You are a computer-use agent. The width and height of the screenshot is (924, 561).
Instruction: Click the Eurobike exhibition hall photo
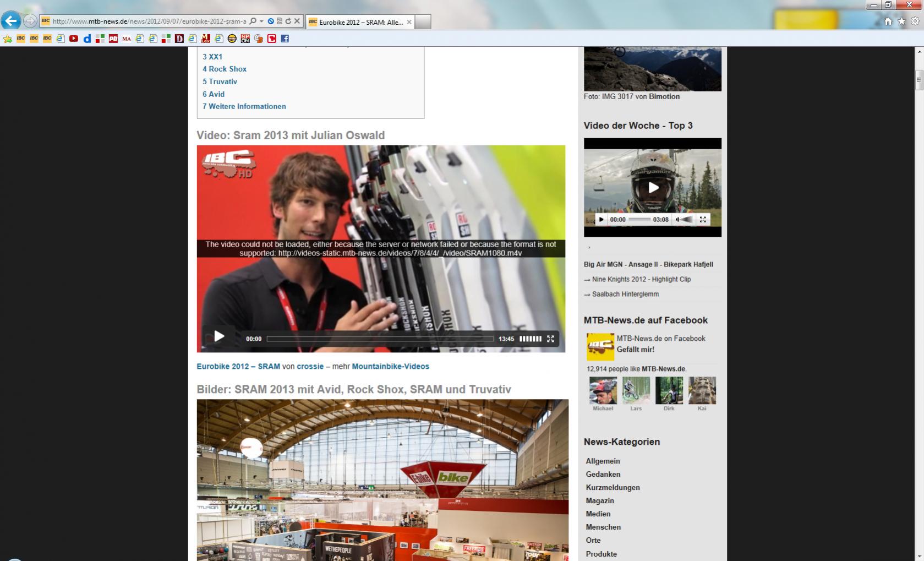click(382, 480)
